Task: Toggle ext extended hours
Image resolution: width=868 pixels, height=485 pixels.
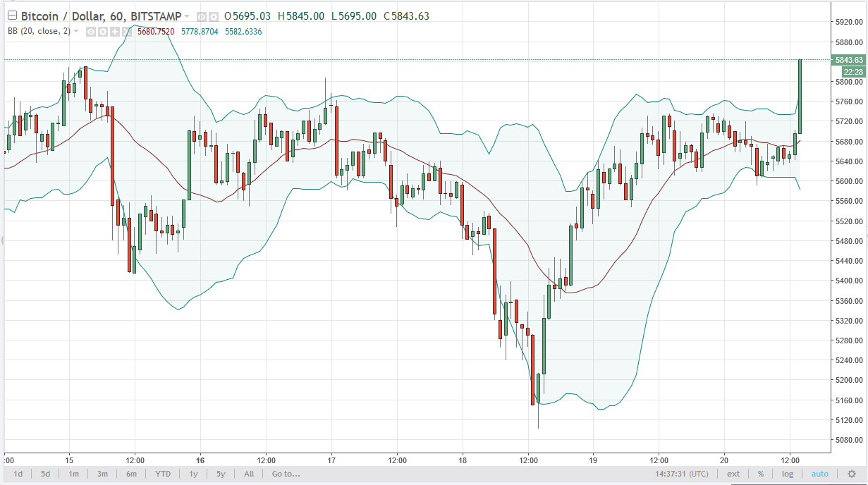Action: coord(733,474)
